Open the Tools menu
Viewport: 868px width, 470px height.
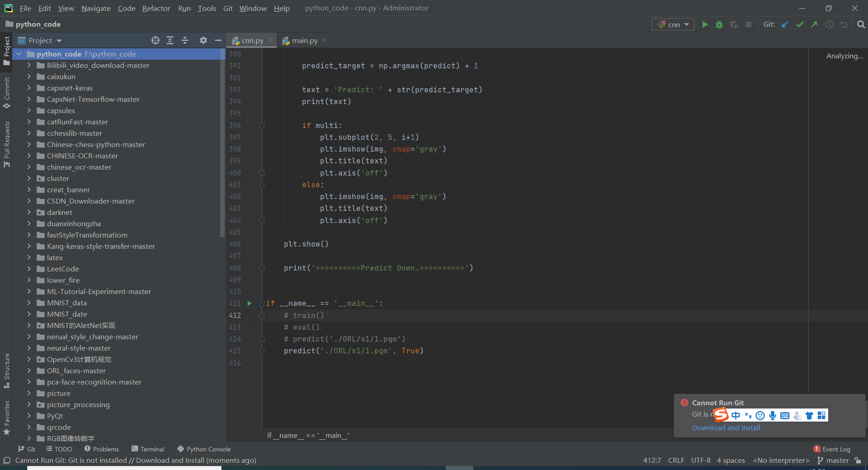pyautogui.click(x=207, y=8)
